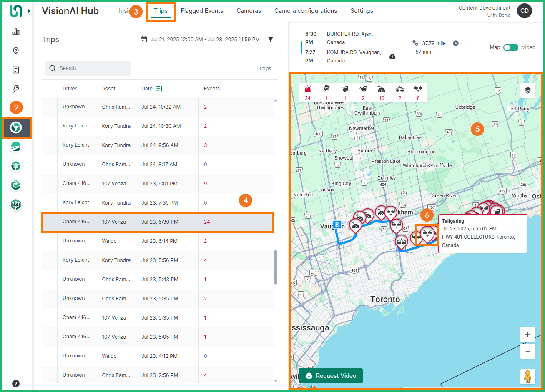Switch to the Flagged Events tab
This screenshot has width=545, height=392.
click(x=202, y=11)
